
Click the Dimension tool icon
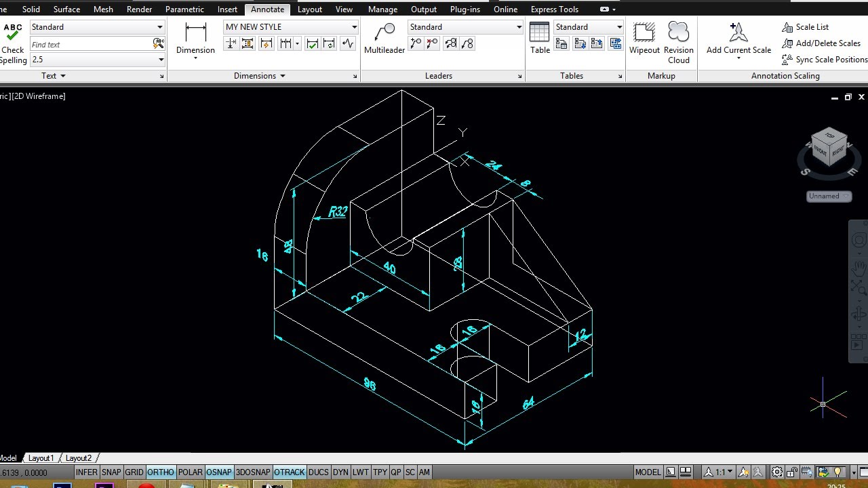[195, 33]
